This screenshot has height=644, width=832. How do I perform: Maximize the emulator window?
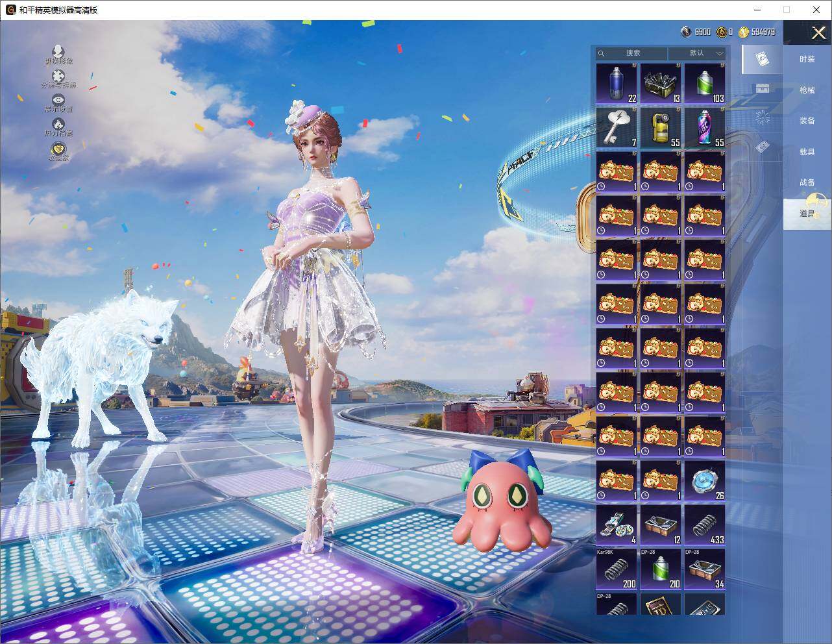(x=787, y=10)
